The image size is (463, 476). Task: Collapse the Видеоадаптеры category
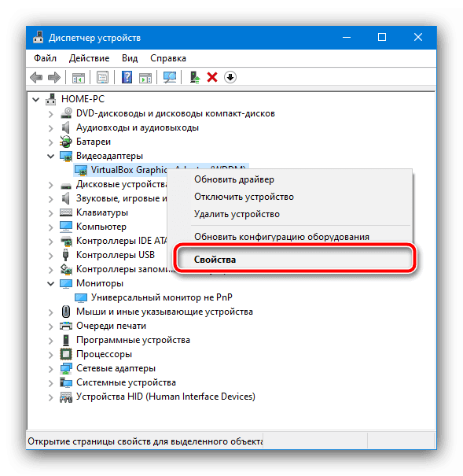pos(50,156)
